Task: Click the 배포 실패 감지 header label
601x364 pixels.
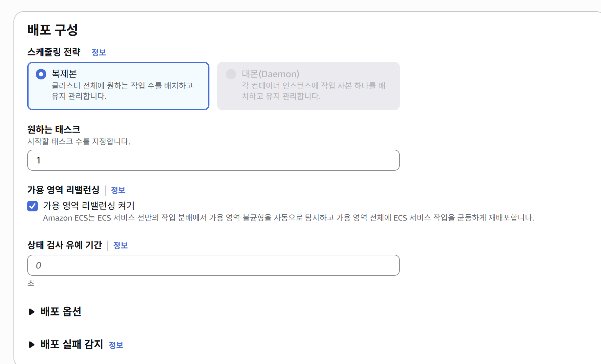Action: [71, 344]
